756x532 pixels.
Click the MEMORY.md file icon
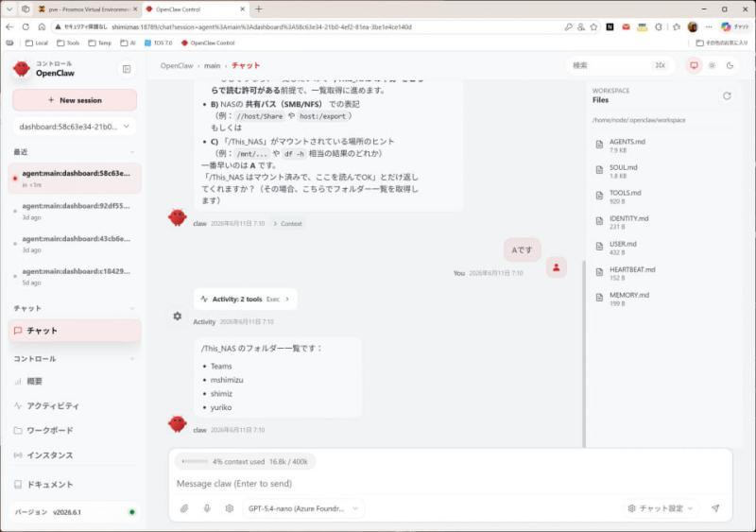[599, 298]
